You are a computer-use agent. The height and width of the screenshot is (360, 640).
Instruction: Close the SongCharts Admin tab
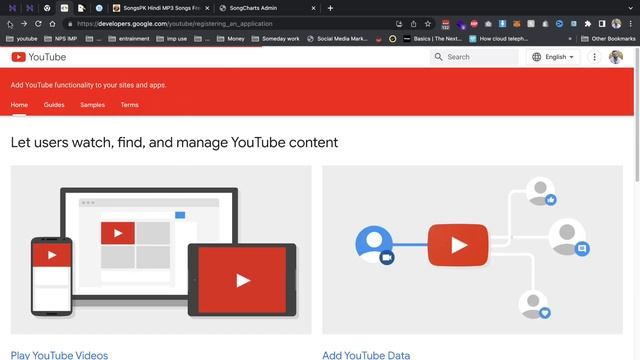(x=313, y=8)
